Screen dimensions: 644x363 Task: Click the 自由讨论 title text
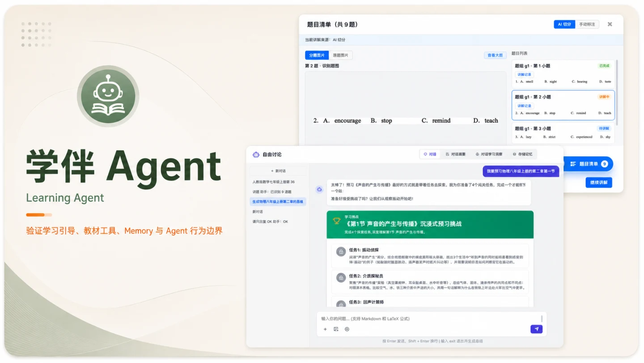pos(272,154)
